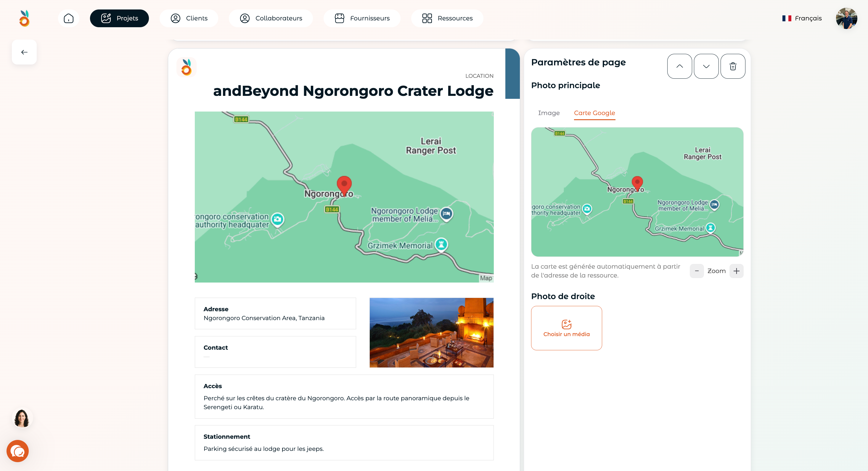Click the Grzimek Memorial marker in settings preview

pos(710,228)
